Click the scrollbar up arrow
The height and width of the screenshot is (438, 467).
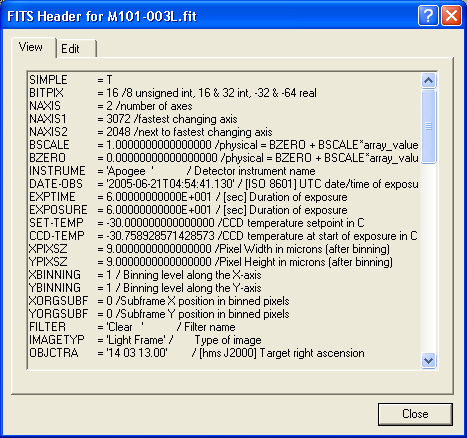coord(428,80)
